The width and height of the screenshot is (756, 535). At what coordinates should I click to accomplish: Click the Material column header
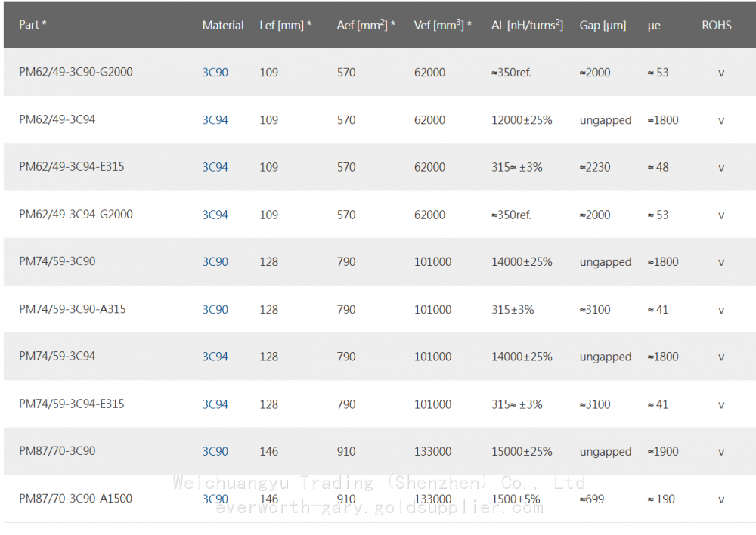pos(222,25)
